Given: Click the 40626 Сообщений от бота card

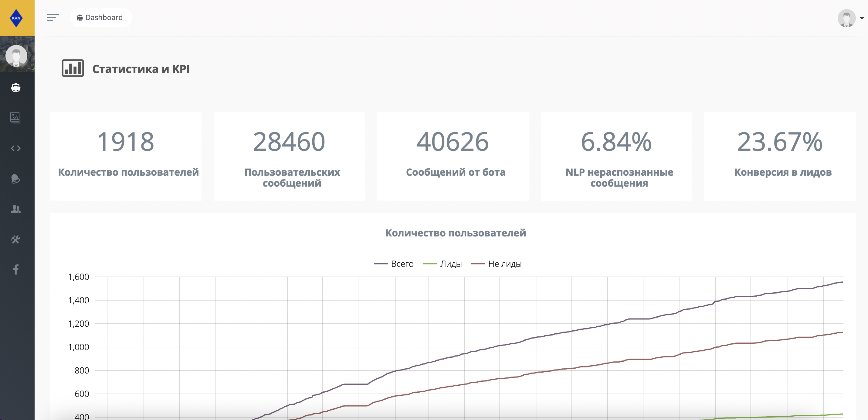Looking at the screenshot, I should (453, 156).
